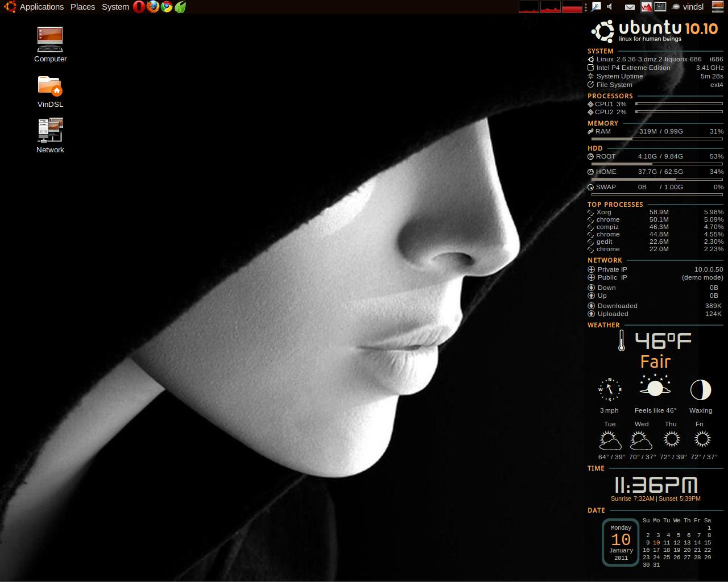Launch Google Chrome from the panel

[166, 7]
